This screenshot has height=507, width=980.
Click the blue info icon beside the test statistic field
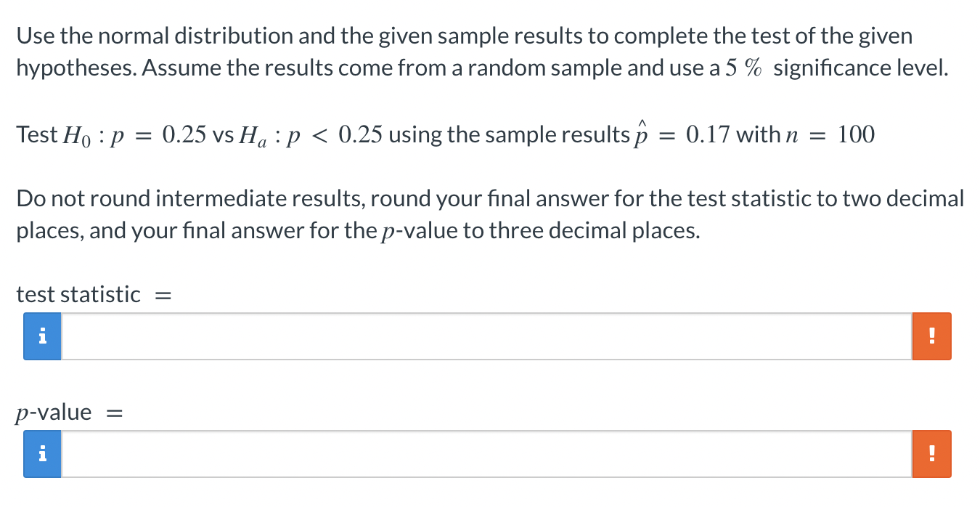tap(43, 336)
